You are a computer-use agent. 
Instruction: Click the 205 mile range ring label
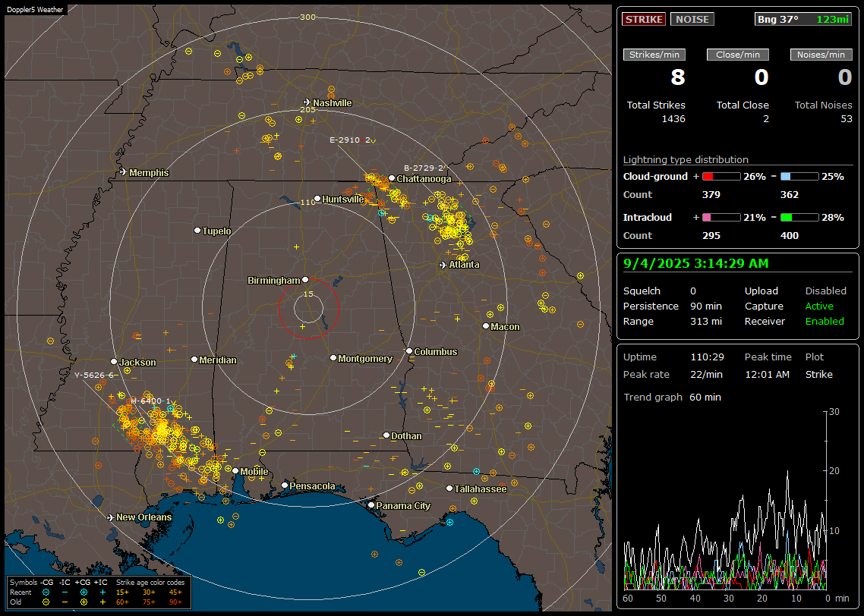(x=307, y=109)
